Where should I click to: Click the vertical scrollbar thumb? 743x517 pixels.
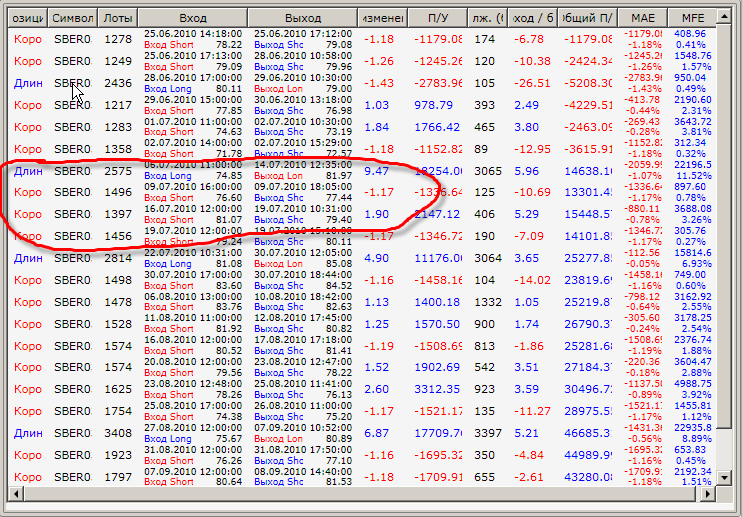pos(724,227)
